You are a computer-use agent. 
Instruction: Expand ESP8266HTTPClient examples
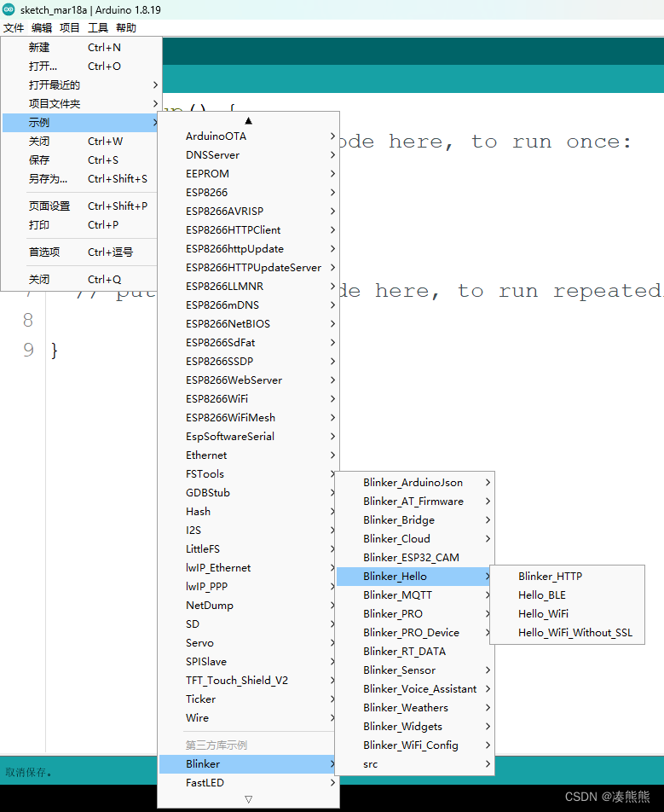(249, 230)
